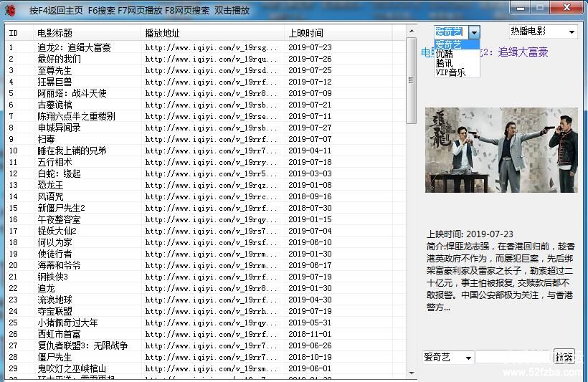Choose 优酷 in the open dropdown list
The width and height of the screenshot is (588, 382).
click(457, 54)
